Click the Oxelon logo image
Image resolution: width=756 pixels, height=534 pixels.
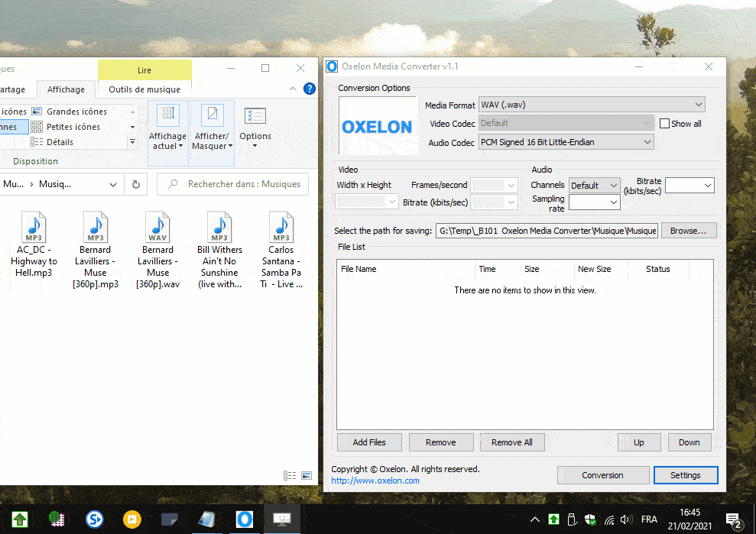click(378, 126)
